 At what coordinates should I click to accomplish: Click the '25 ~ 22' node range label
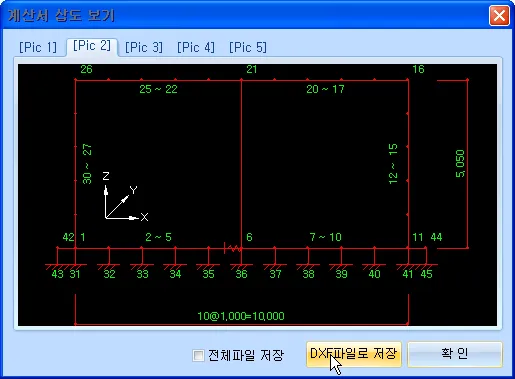(158, 89)
